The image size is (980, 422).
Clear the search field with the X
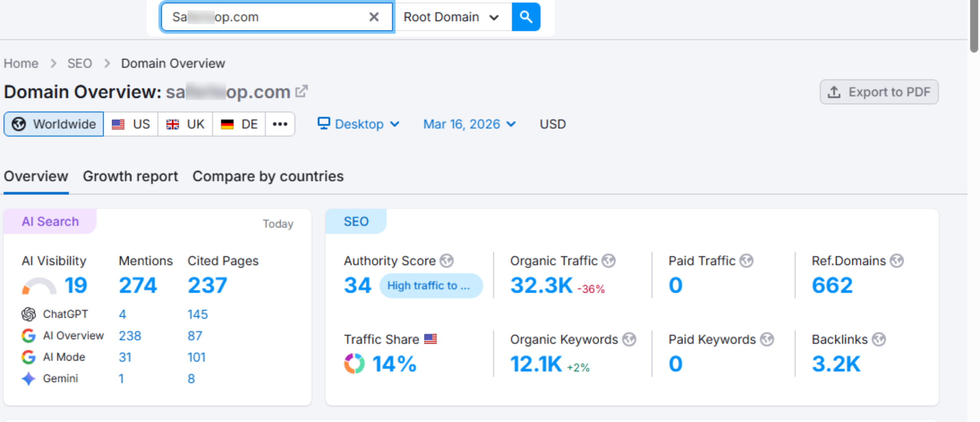(x=373, y=17)
